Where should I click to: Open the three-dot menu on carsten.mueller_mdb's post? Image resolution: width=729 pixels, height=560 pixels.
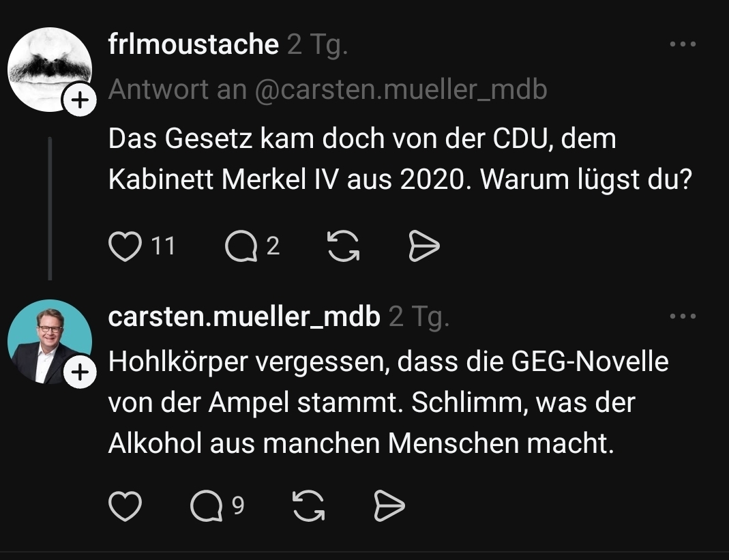[683, 316]
